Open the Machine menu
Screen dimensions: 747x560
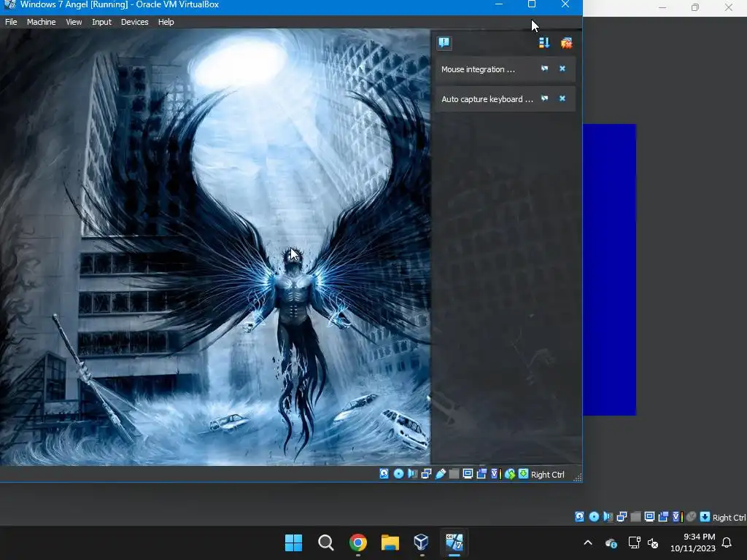point(41,22)
